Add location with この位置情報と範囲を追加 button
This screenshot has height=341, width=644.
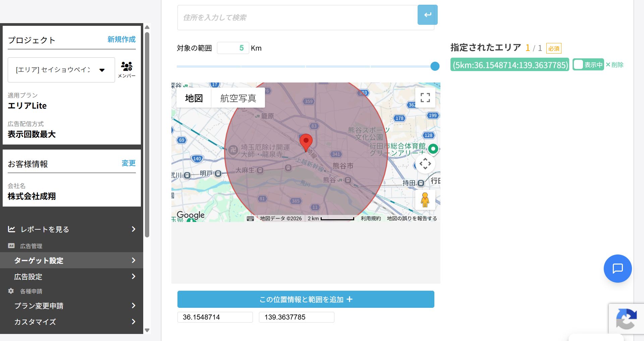click(x=306, y=299)
